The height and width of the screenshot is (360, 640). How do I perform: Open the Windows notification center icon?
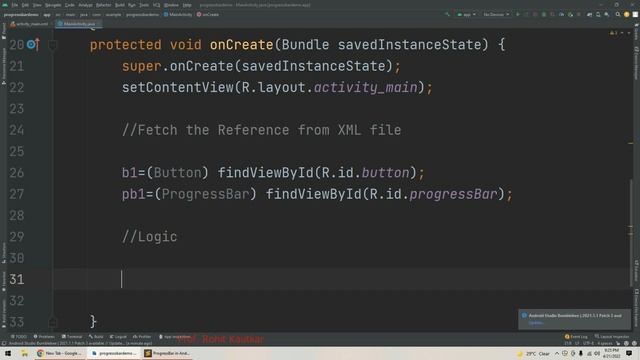[x=629, y=353]
